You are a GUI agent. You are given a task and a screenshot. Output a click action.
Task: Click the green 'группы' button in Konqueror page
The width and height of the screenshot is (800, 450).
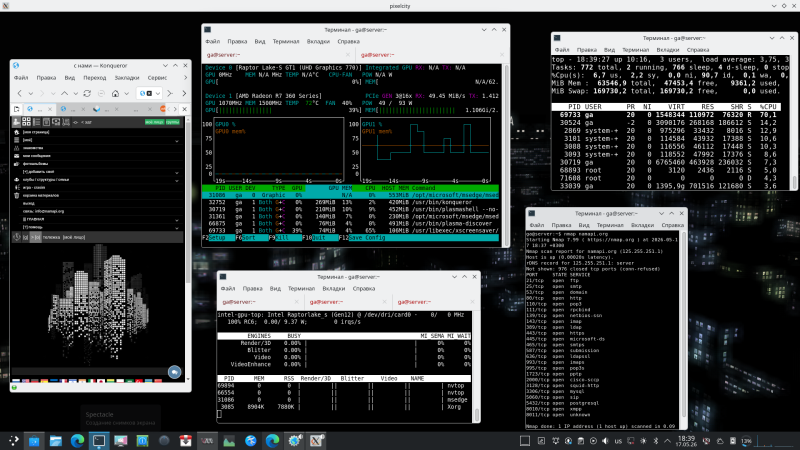click(173, 122)
